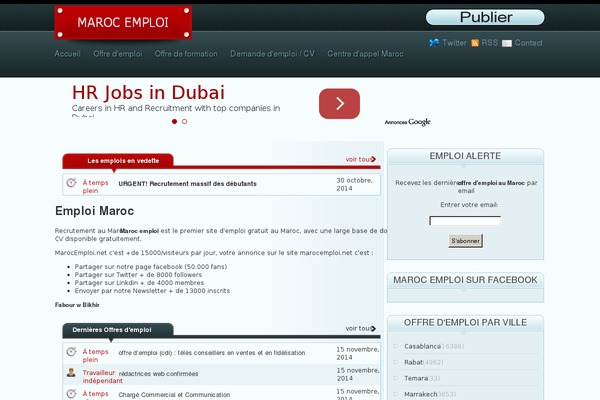Click arrow next to featured jobs voir tous
Screen dimensions: 600x400
tap(373, 159)
